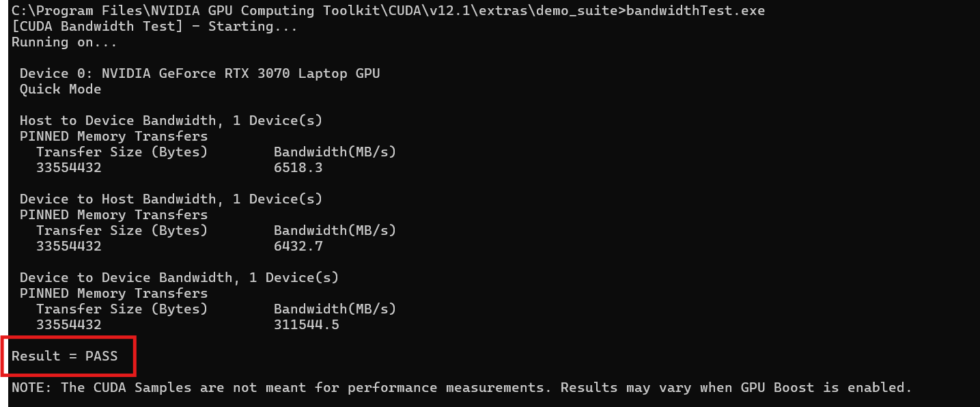Viewport: 980px width, 407px height.
Task: Click first PINNED Memory Transfers line
Action: (114, 136)
